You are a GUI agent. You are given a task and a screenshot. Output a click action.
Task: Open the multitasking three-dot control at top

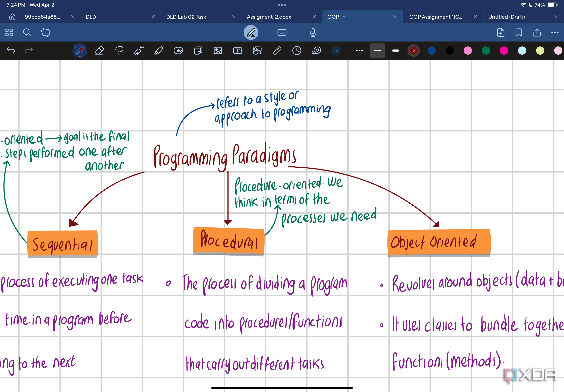282,5
